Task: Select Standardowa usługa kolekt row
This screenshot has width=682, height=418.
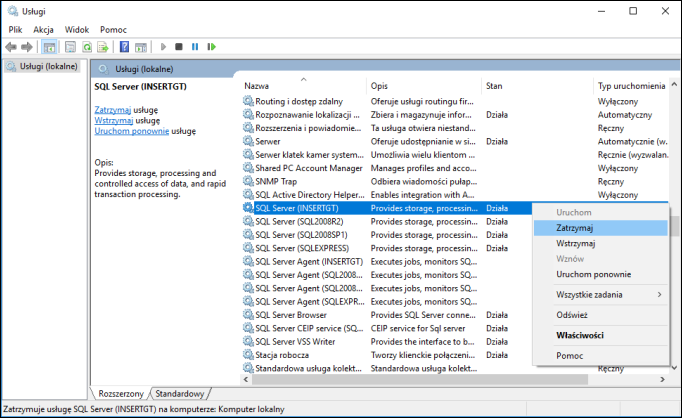Action: 455,368
